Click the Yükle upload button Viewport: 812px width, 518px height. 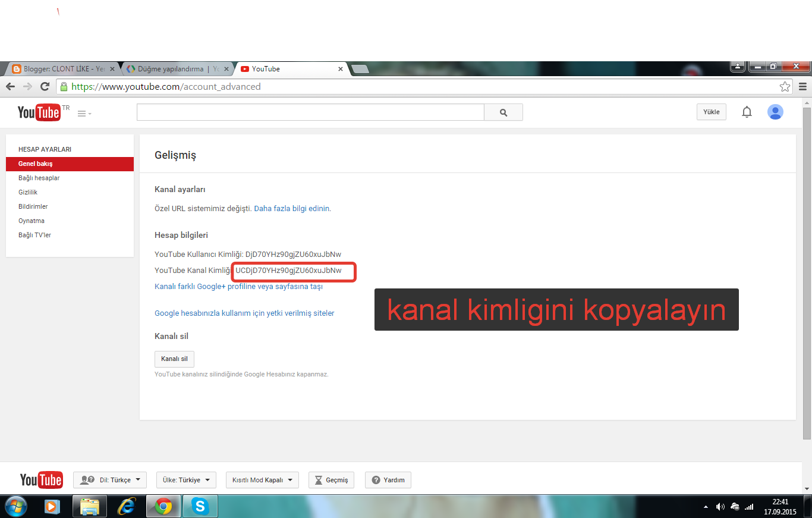[712, 112]
